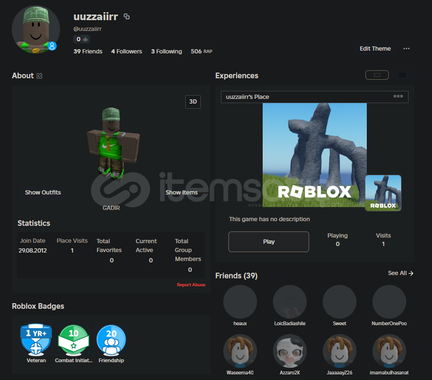
Task: Open the uuzzaiirr's Place title
Action: click(247, 97)
